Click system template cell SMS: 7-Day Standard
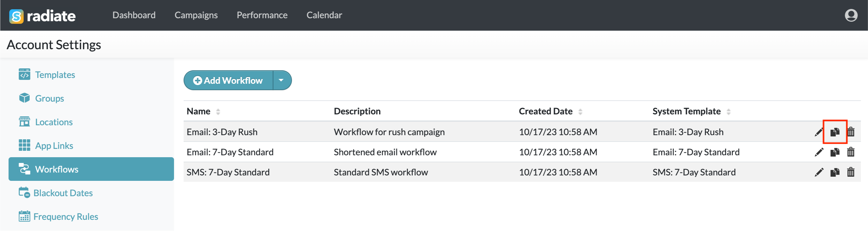 coord(694,172)
